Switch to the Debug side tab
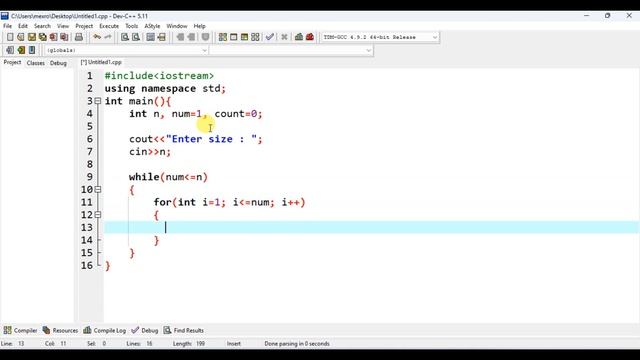The height and width of the screenshot is (360, 640). (58, 63)
